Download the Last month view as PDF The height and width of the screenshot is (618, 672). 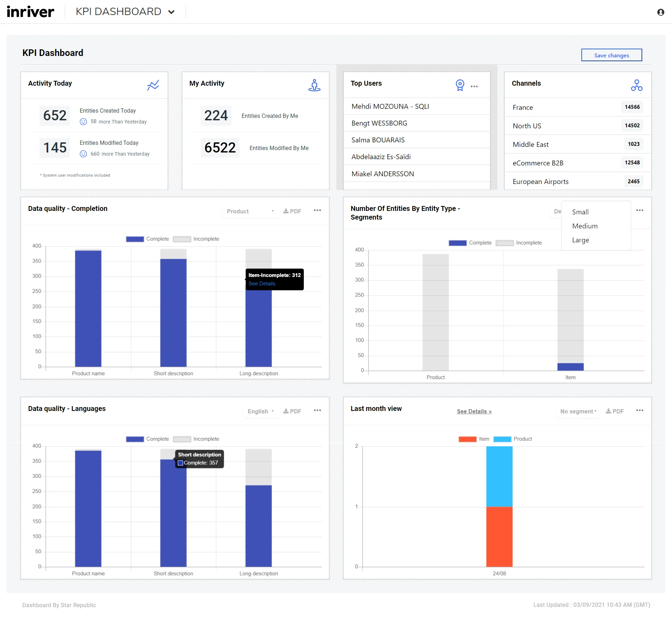click(615, 411)
